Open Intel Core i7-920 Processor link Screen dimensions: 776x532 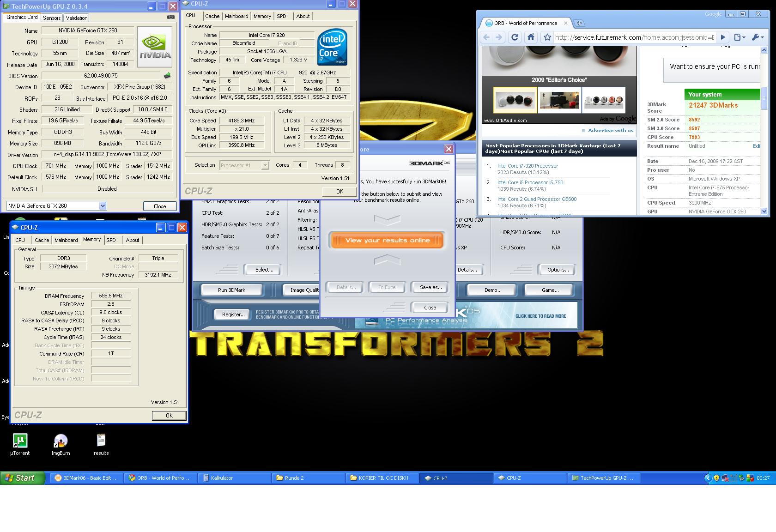pyautogui.click(x=527, y=166)
